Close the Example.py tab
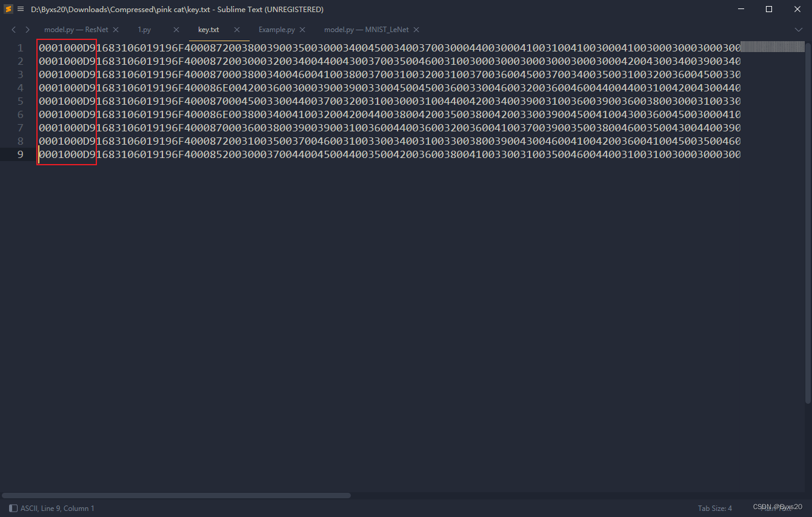Image resolution: width=812 pixels, height=517 pixels. click(302, 30)
